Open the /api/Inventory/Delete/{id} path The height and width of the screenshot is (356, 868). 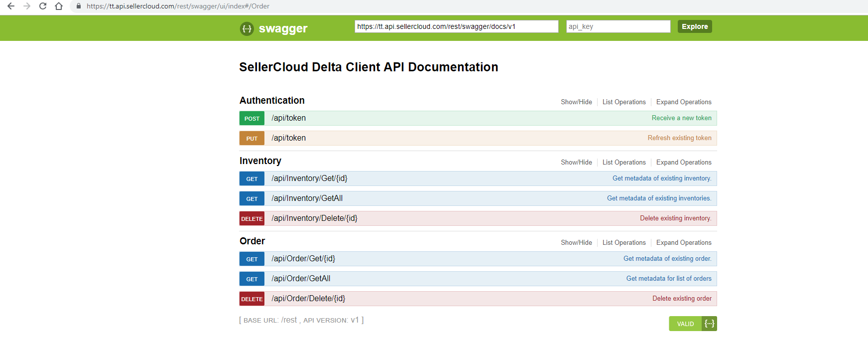point(314,218)
